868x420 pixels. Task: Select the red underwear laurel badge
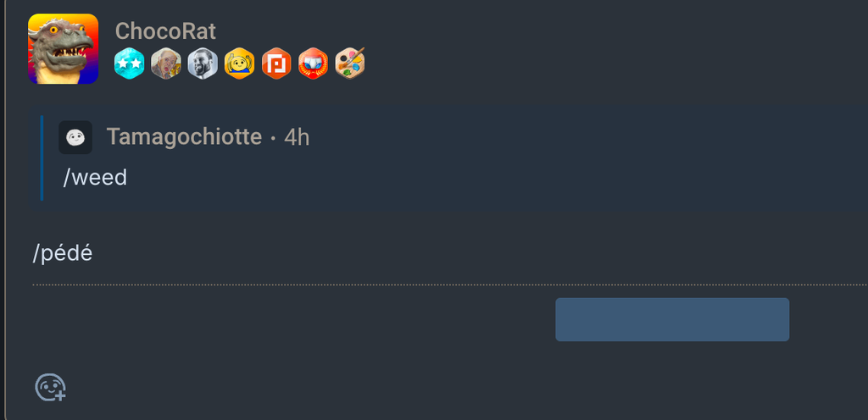point(313,64)
